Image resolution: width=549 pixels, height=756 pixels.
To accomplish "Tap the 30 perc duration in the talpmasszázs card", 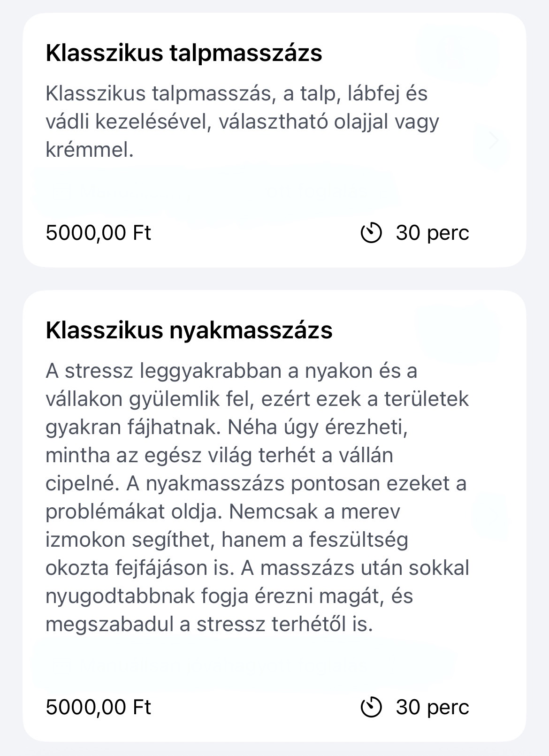I will click(432, 233).
